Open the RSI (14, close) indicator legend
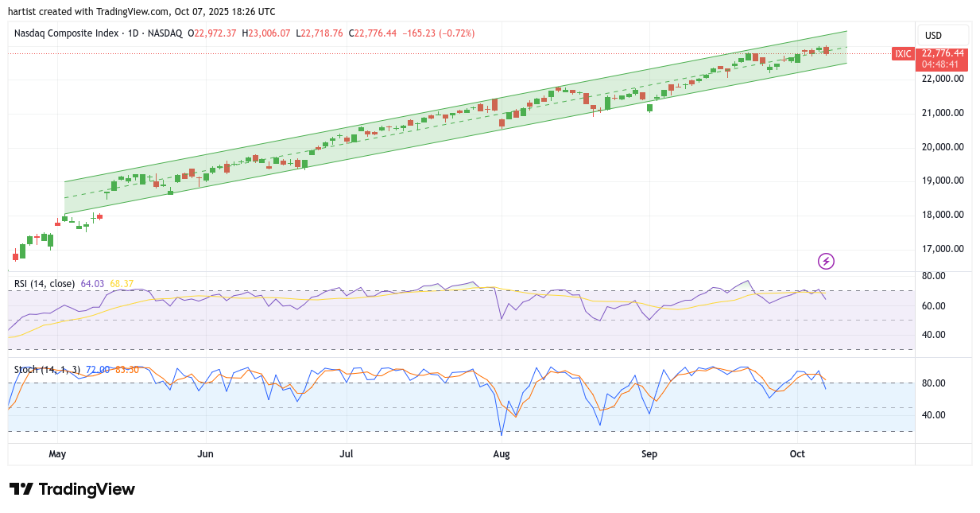This screenshot has height=513, width=980. [x=45, y=283]
